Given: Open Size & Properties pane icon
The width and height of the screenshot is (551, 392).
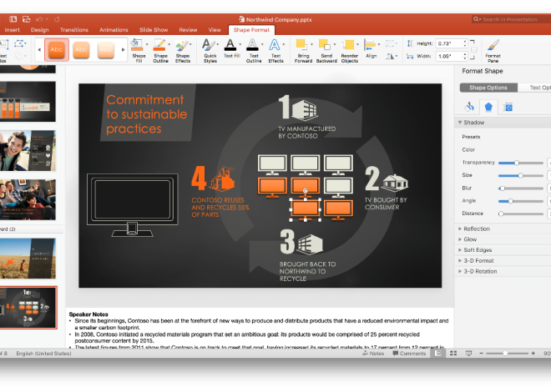Looking at the screenshot, I should coord(508,107).
